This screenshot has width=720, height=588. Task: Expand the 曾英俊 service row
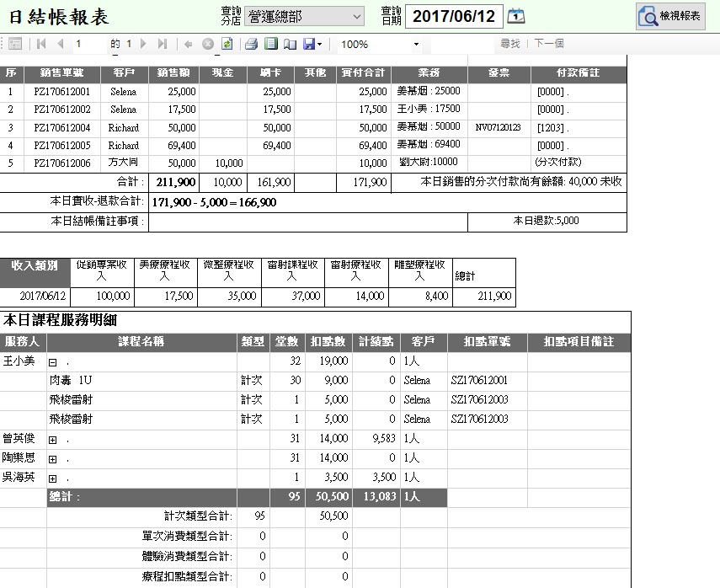[x=52, y=439]
